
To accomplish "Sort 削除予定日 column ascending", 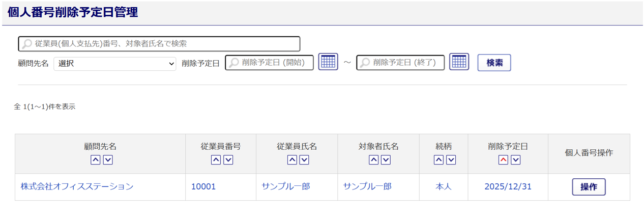I will 503,160.
